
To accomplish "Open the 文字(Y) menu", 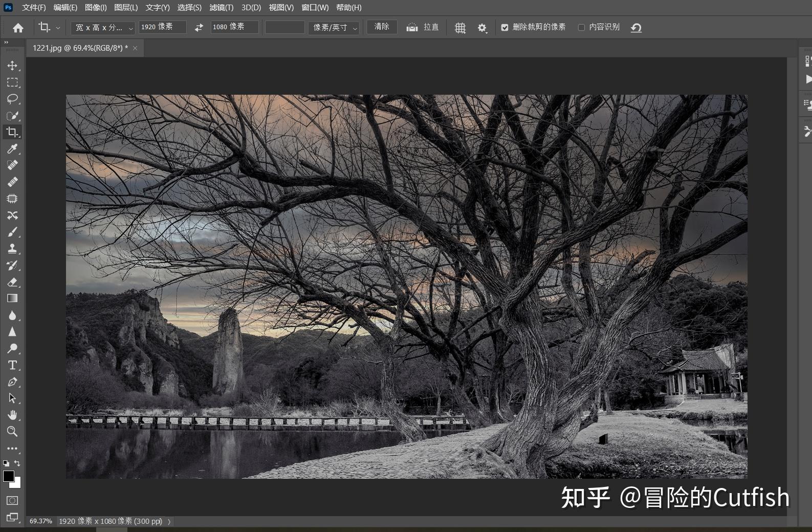I will tap(158, 8).
